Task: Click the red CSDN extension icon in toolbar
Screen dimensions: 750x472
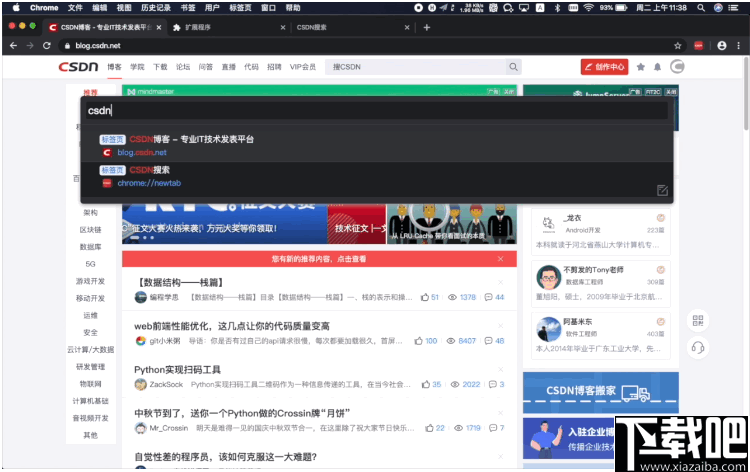Action: 699,46
